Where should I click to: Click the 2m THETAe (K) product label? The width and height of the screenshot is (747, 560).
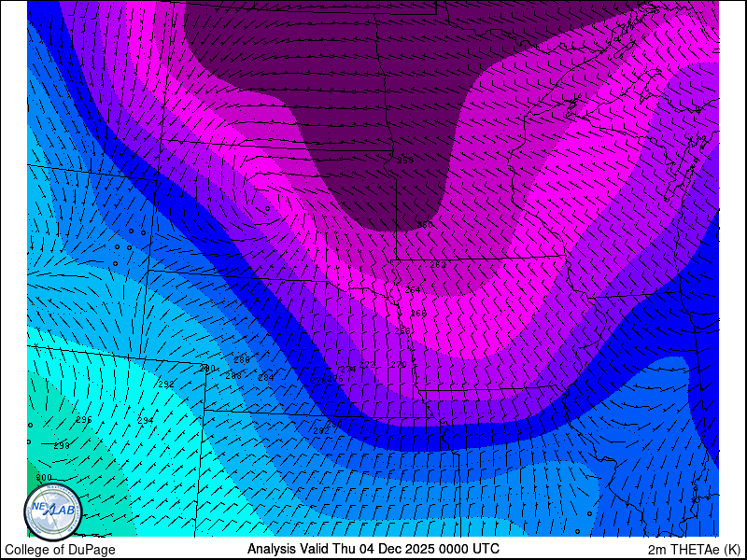click(695, 550)
